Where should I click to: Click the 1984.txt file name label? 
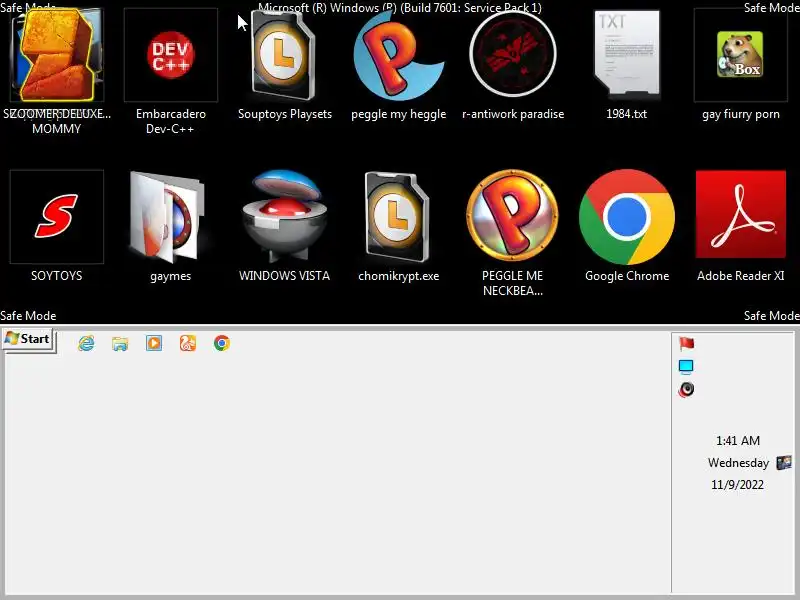[x=627, y=114]
